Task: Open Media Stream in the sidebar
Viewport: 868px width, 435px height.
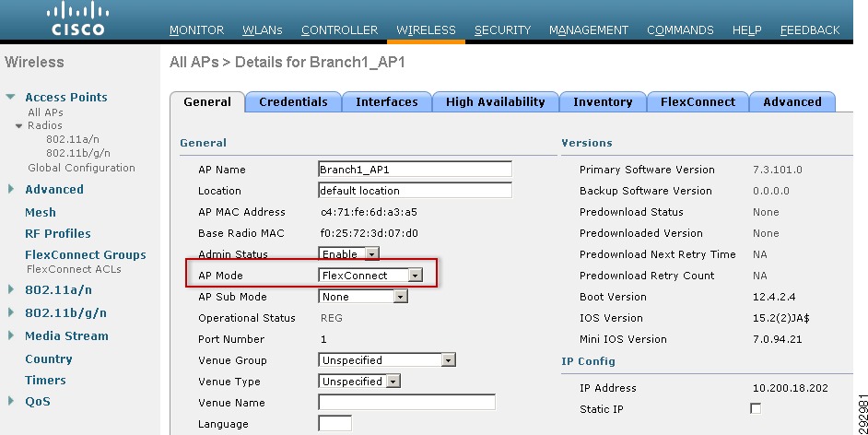Action: click(66, 336)
